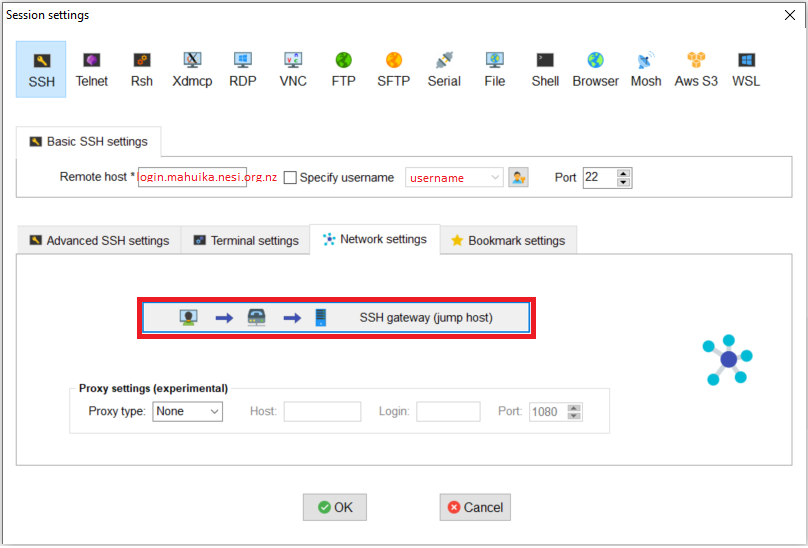Click the proxy Login field
Viewport: 808px width, 548px height.
448,411
